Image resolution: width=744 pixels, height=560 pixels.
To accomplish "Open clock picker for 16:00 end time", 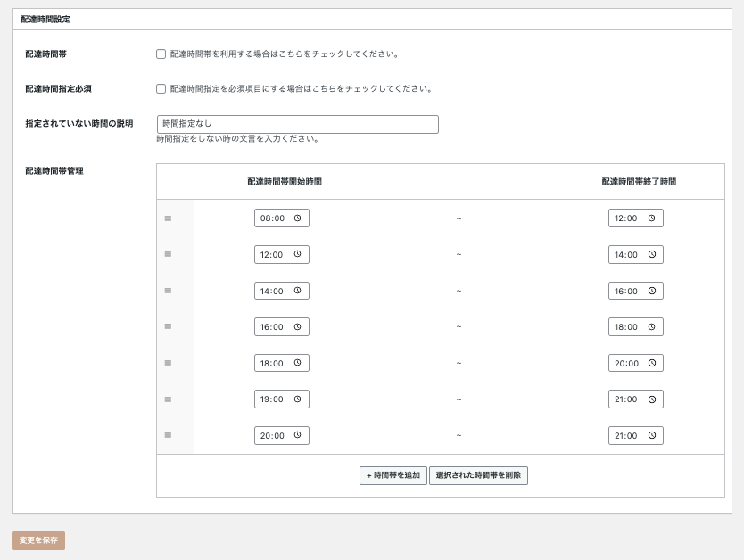I will pyautogui.click(x=652, y=291).
